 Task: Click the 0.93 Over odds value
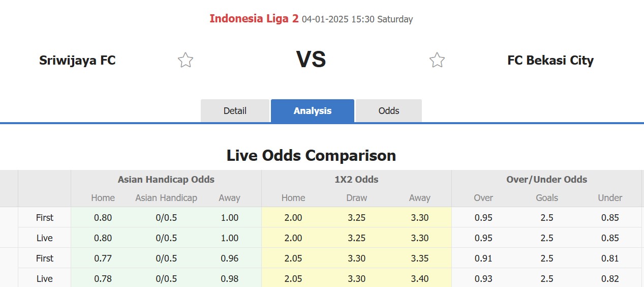(x=483, y=279)
